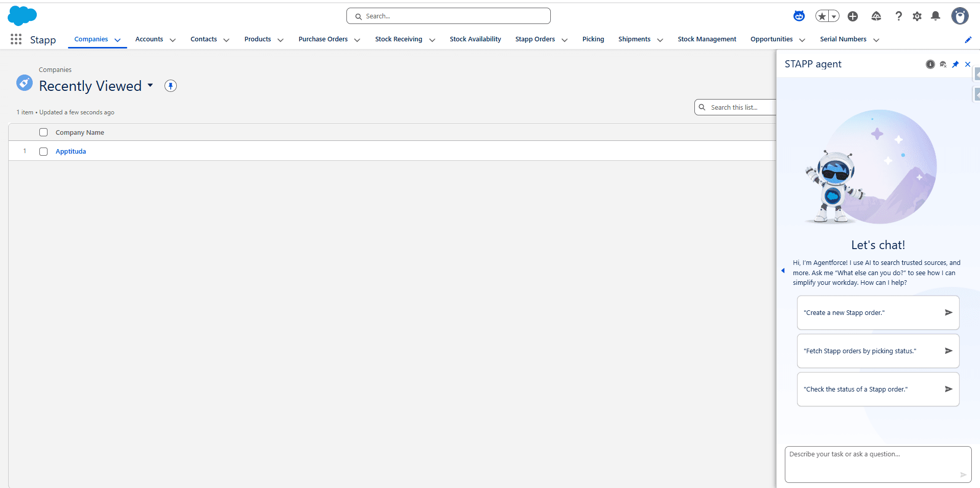Viewport: 980px width, 488px height.
Task: Open the Stapp Orders tab
Action: (535, 39)
